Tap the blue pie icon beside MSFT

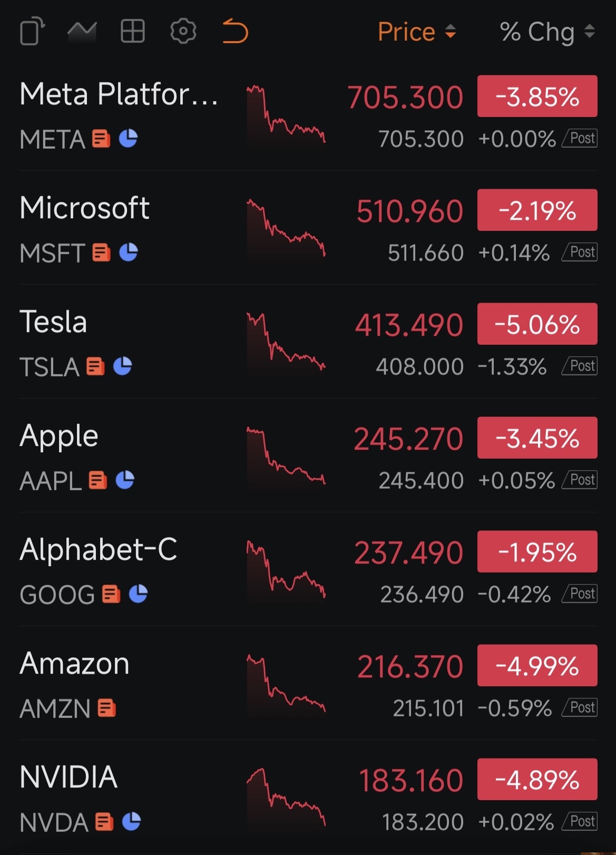129,252
